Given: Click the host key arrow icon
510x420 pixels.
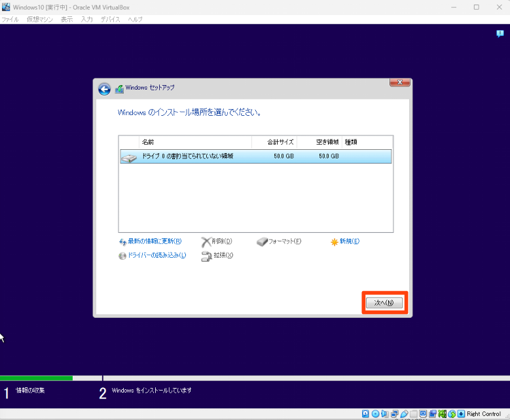Looking at the screenshot, I should point(461,414).
